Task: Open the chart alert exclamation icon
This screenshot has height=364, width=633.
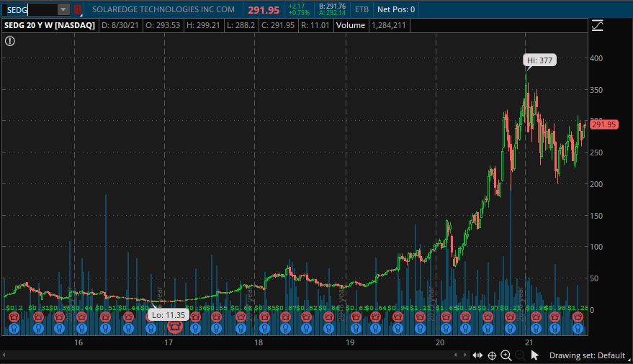Action: coord(9,41)
